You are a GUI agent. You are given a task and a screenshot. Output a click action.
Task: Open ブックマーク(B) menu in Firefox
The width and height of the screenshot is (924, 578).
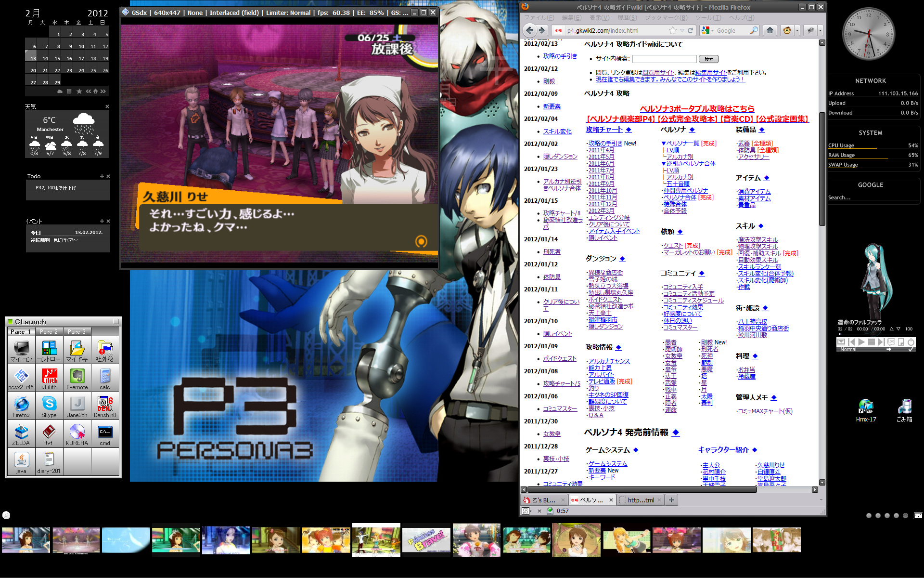(x=666, y=17)
